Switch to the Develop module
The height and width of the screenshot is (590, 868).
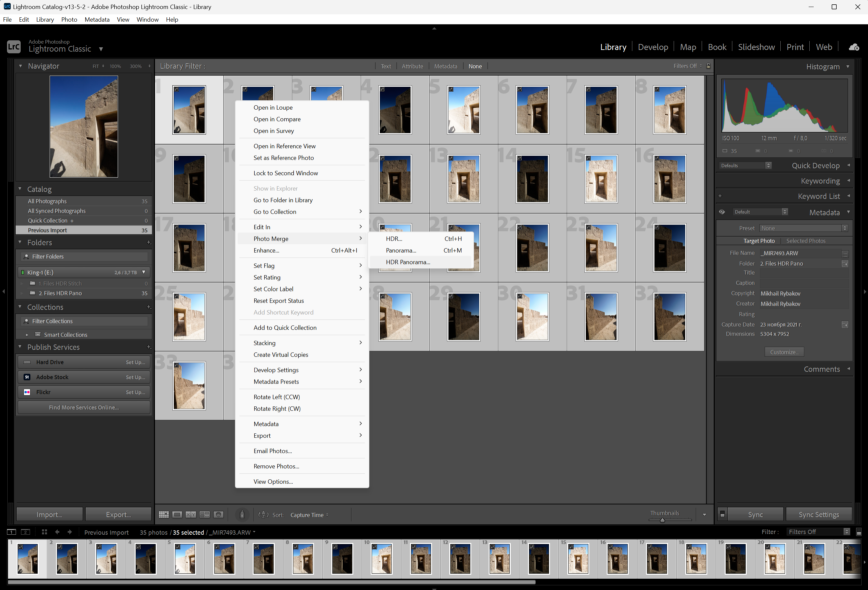[652, 47]
